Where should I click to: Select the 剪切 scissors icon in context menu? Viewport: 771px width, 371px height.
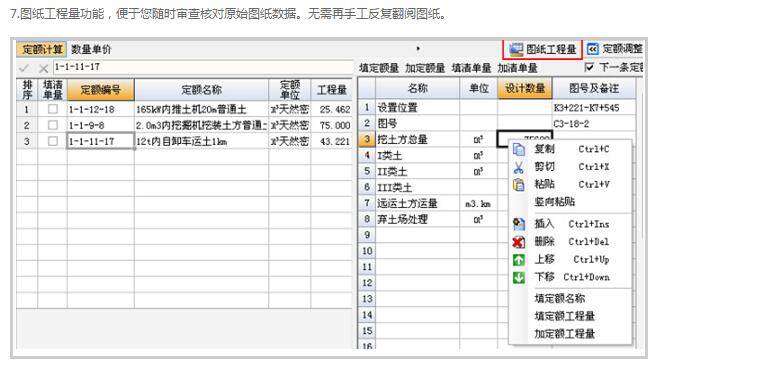point(519,167)
